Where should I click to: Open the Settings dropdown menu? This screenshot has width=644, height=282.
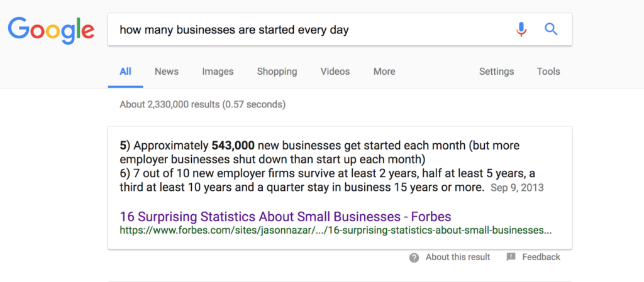coord(496,72)
